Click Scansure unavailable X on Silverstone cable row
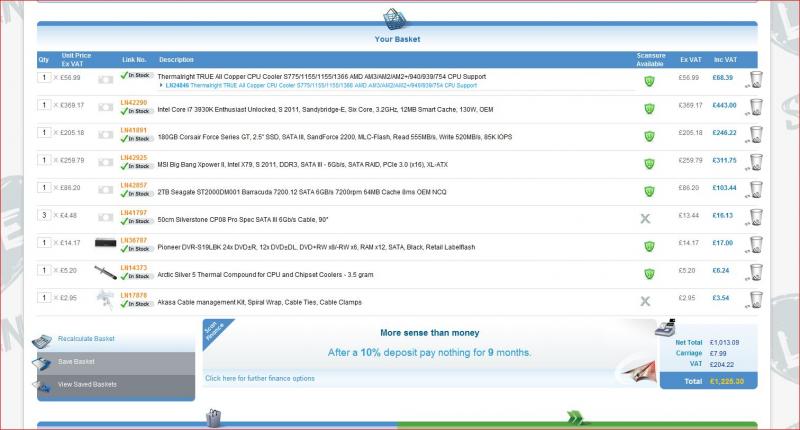The width and height of the screenshot is (800, 430). [645, 218]
